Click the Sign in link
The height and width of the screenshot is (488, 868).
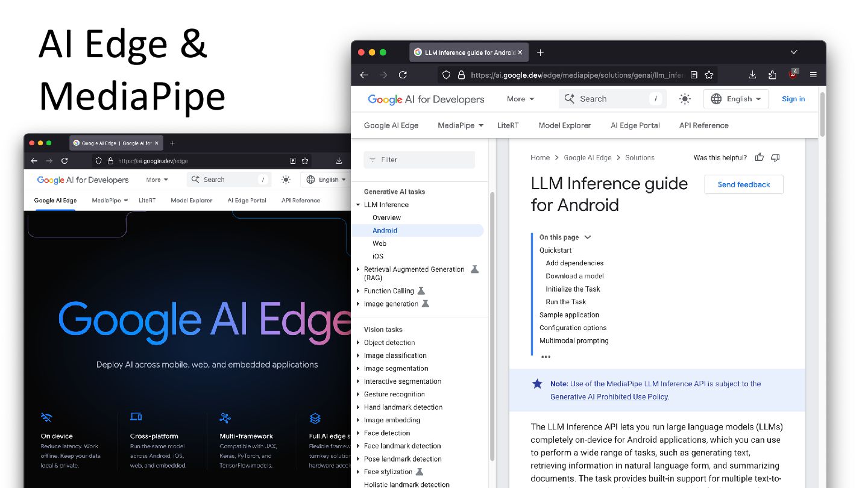click(x=793, y=99)
